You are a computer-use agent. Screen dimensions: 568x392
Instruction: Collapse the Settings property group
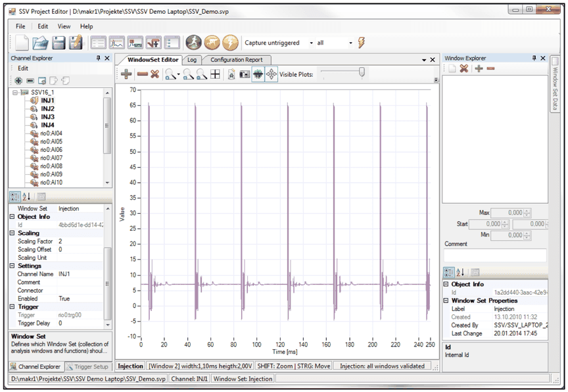click(x=12, y=266)
